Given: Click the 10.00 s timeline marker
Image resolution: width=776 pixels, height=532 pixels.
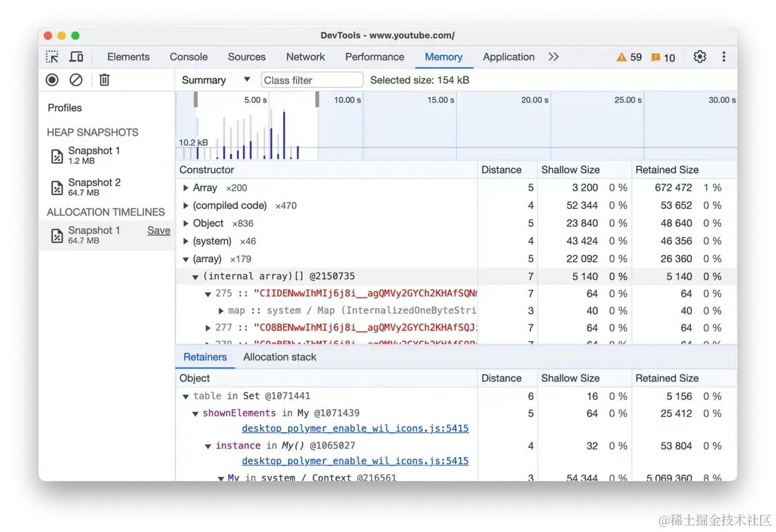Looking at the screenshot, I should [x=348, y=100].
